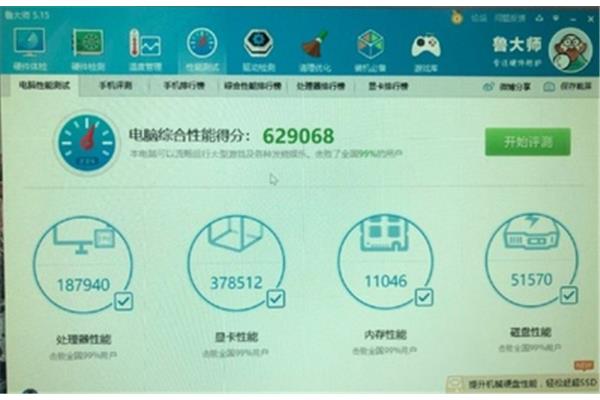Switch to the 手机评测 tab
Screen dimensions: 600x400
pos(116,86)
